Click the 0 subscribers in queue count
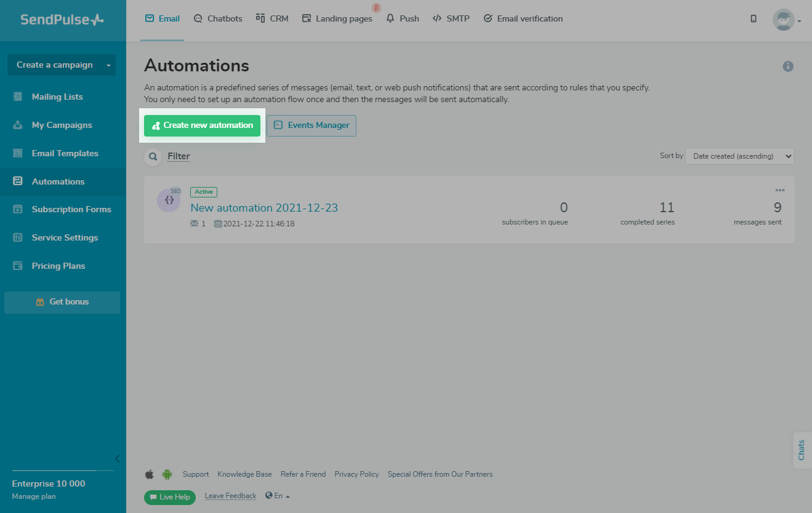 (x=564, y=207)
